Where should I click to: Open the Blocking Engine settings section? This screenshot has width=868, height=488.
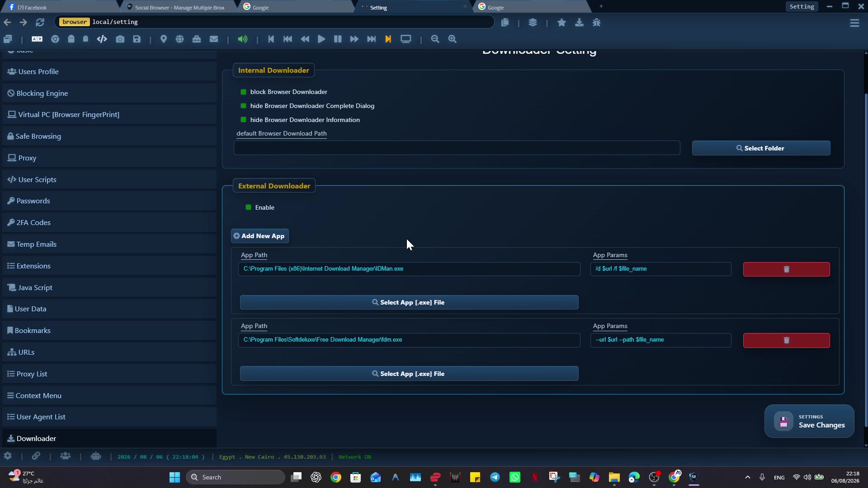109,94
